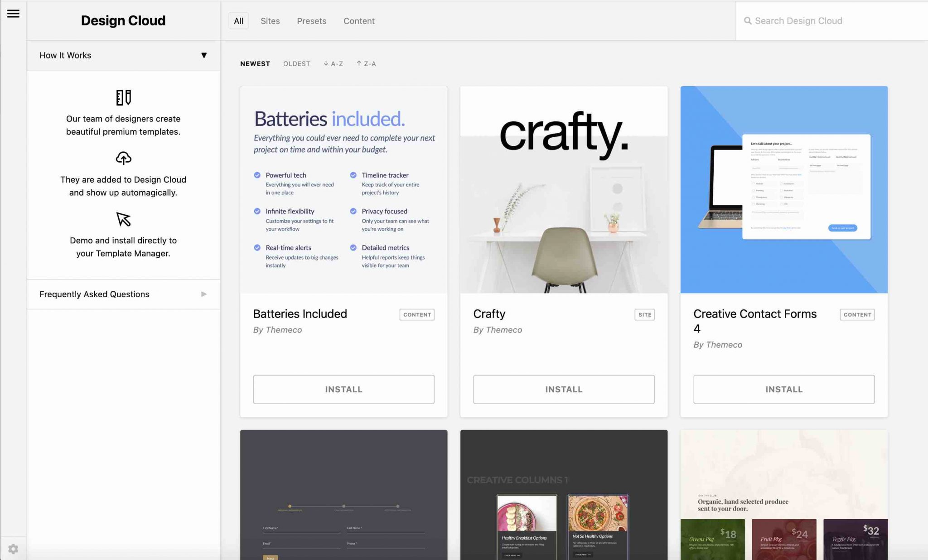Switch to the Sites tab

click(270, 21)
